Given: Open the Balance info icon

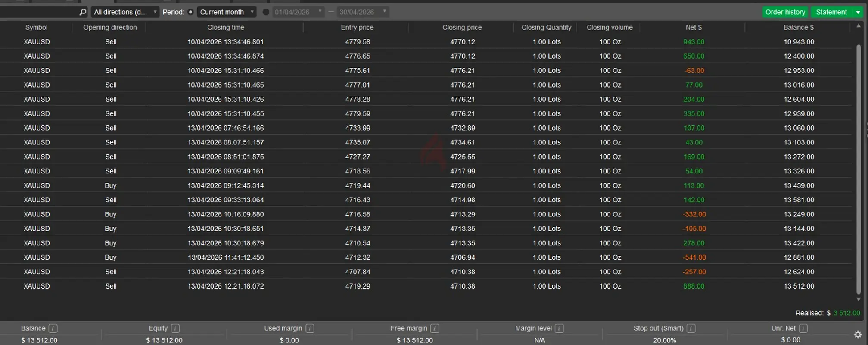Looking at the screenshot, I should coord(53,329).
